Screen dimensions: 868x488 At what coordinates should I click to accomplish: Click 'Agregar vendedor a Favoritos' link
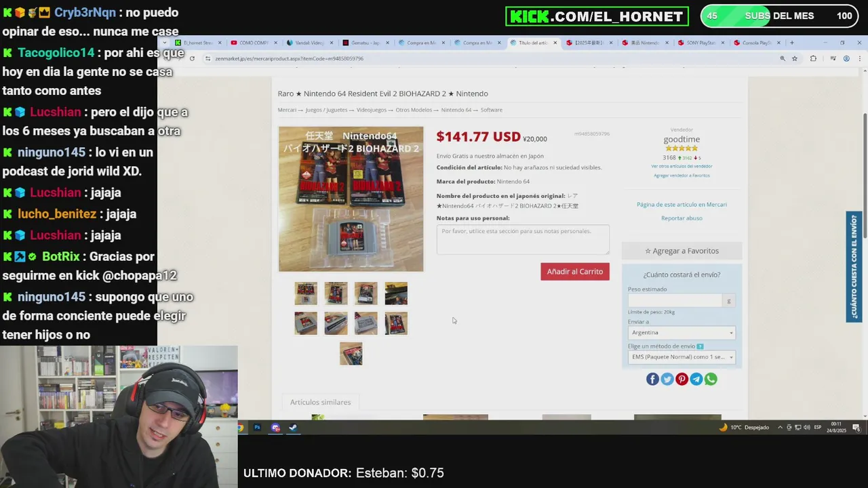[682, 176]
